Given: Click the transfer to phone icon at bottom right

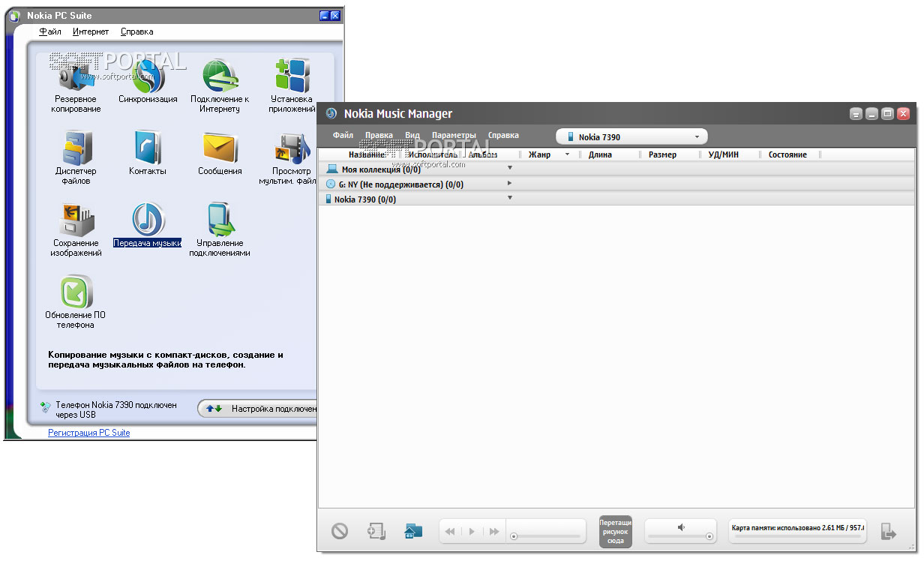Looking at the screenshot, I should click(889, 531).
